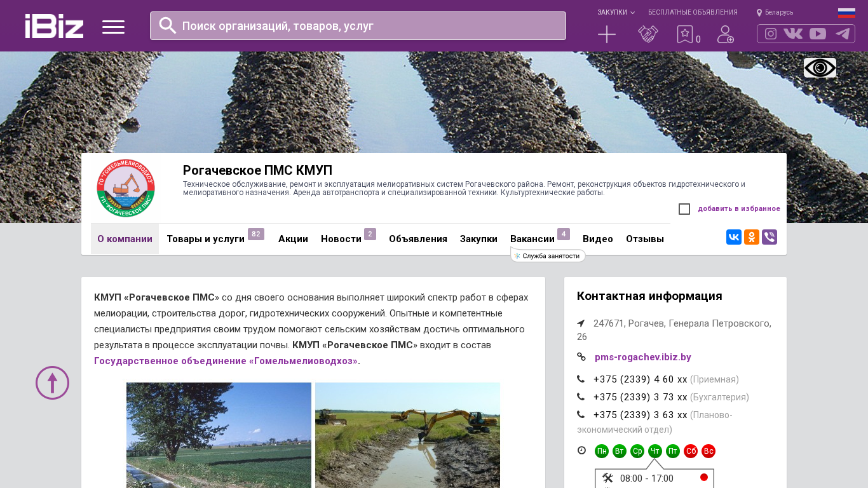Open the excavator ditch photo
This screenshot has height=488, width=868.
pyautogui.click(x=407, y=435)
